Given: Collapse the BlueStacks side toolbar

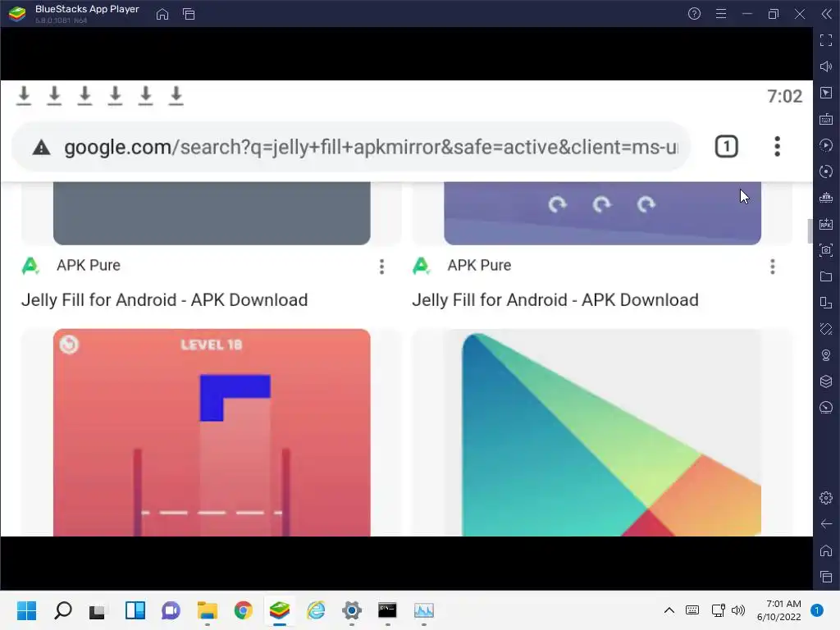Looking at the screenshot, I should [827, 14].
